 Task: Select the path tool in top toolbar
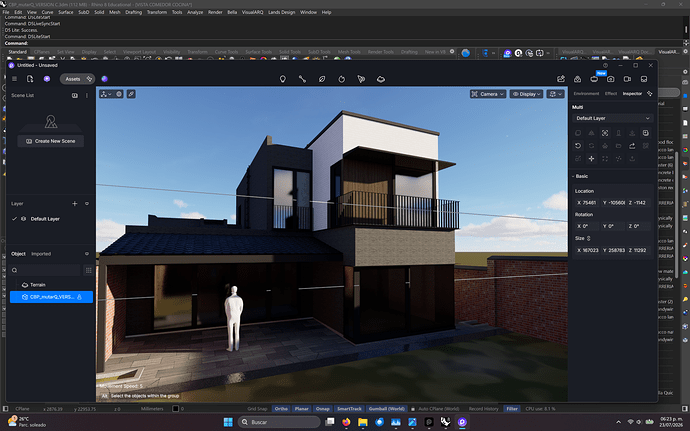[302, 79]
